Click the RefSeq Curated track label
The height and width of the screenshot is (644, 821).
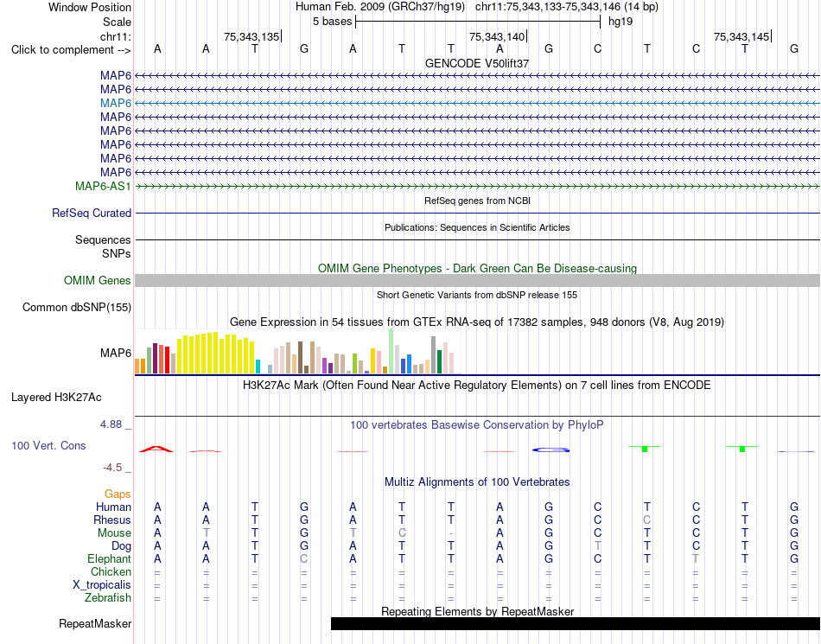point(92,214)
